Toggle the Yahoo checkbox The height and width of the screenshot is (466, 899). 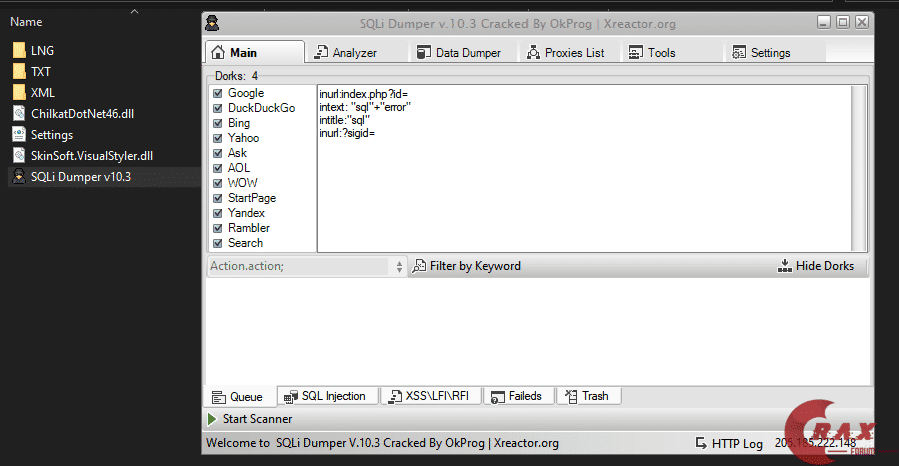click(x=218, y=138)
